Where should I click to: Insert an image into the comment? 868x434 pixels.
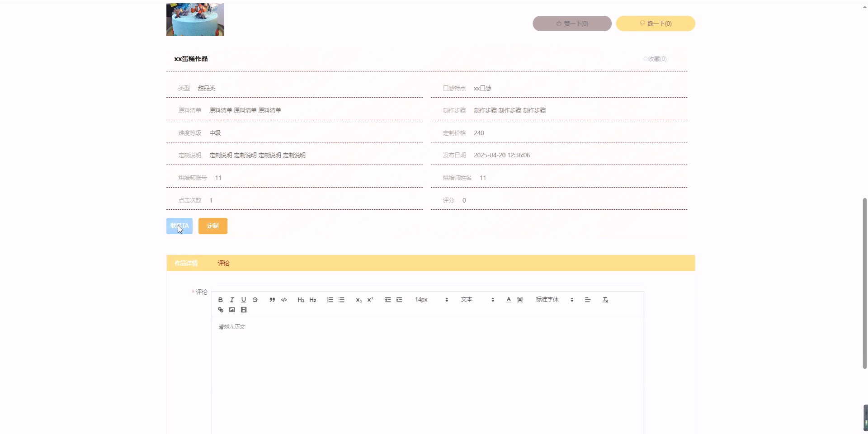(x=232, y=310)
